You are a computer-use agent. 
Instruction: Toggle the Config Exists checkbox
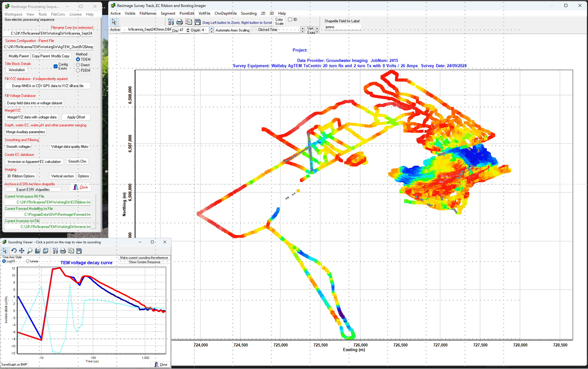point(56,66)
